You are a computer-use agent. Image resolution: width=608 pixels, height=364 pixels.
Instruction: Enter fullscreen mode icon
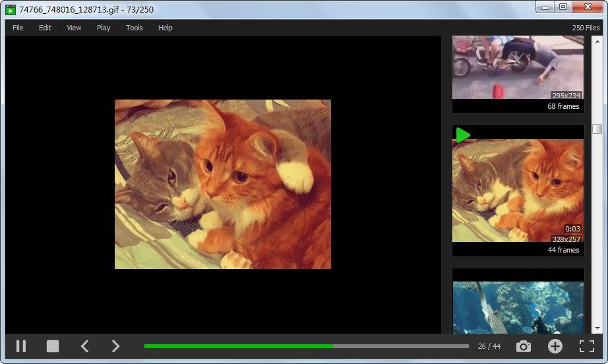(587, 346)
